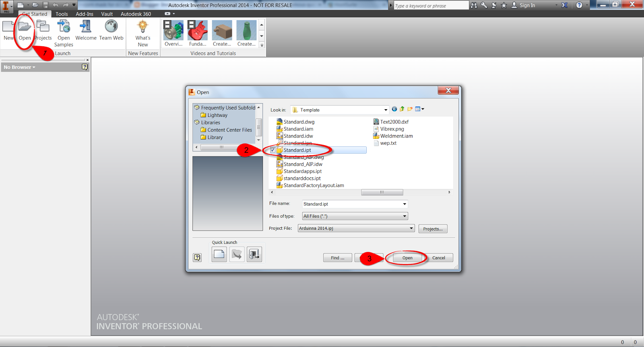Screen dimensions: 644x347
Task: Open the Autodesk 360 tab
Action: coord(136,14)
